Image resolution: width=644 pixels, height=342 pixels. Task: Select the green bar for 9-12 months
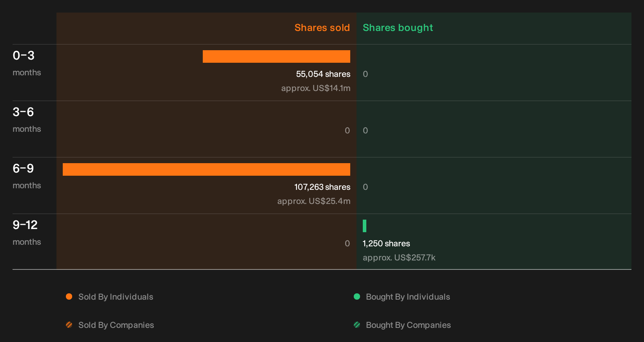point(365,226)
